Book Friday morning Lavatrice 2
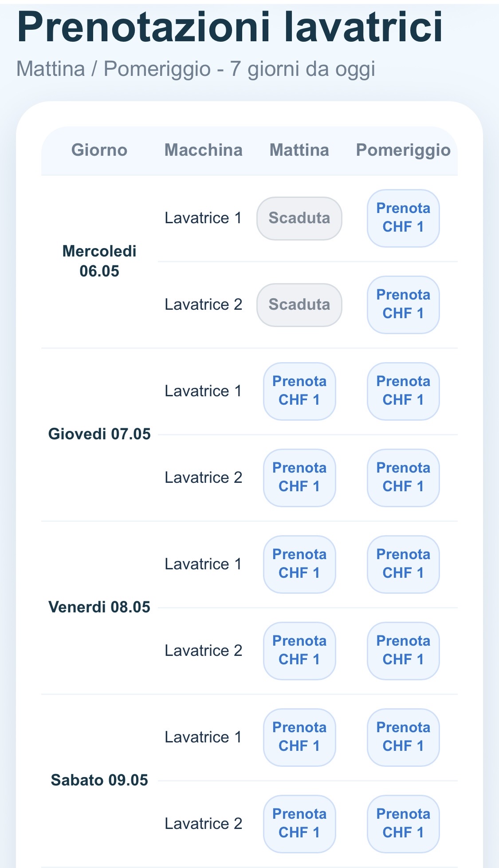This screenshot has width=499, height=868. (x=299, y=651)
